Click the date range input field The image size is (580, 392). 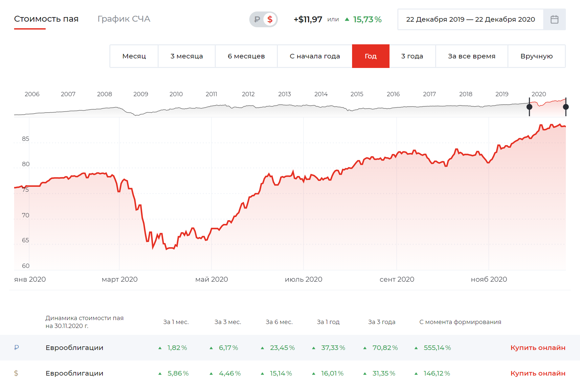tap(470, 19)
